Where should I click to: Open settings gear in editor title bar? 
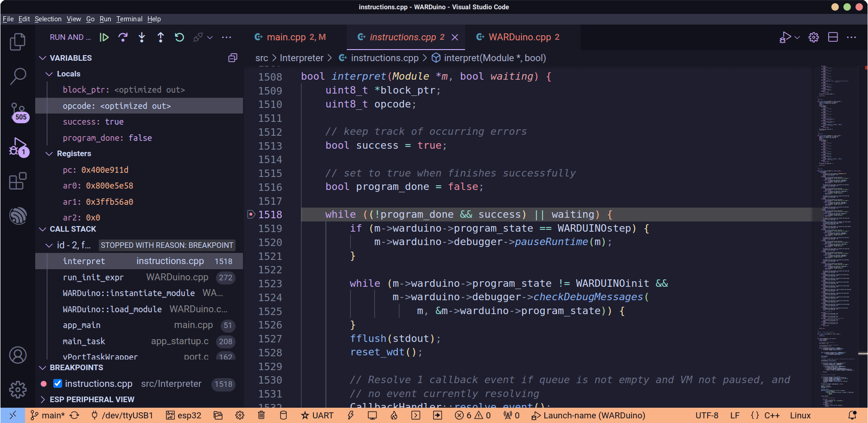point(814,38)
